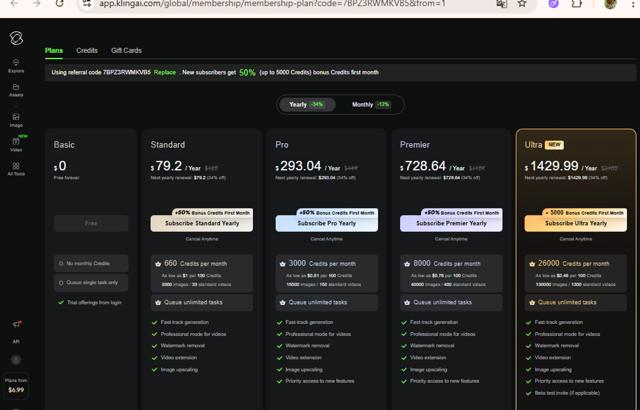Click the user avatar in the sidebar
The width and height of the screenshot is (640, 410).
pos(16,360)
